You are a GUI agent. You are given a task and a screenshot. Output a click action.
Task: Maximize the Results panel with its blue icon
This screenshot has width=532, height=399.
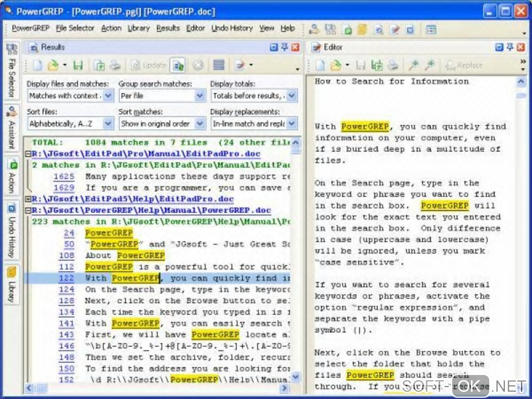click(273, 47)
